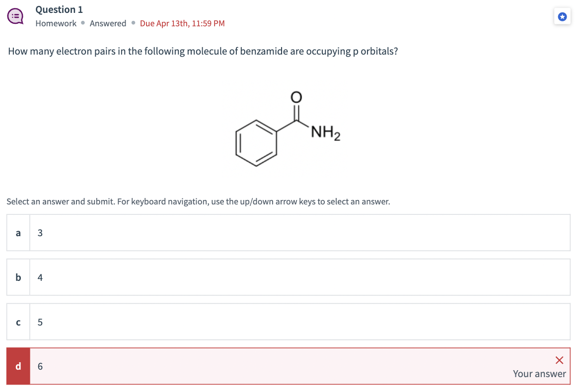Click the answer text '6' in option d
The width and height of the screenshot is (582, 392).
(x=40, y=366)
